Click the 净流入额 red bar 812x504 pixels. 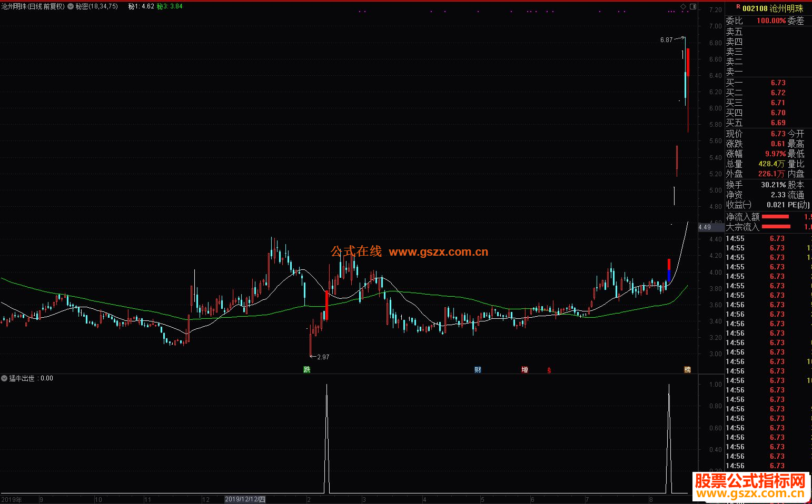(776, 217)
